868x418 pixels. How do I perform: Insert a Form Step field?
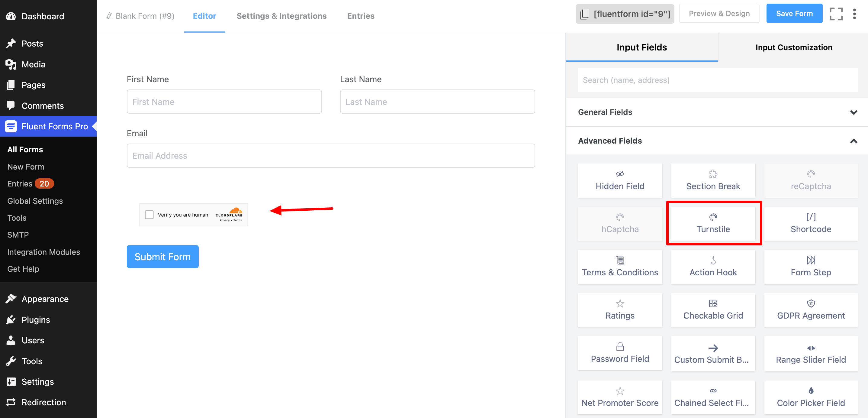pyautogui.click(x=810, y=267)
